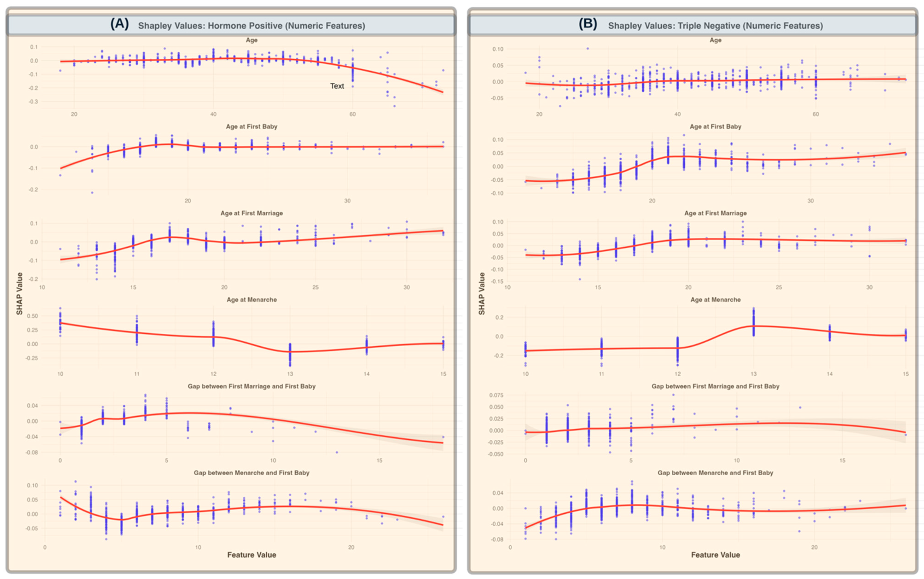Click the 'Age' subplot title in panel A
The image size is (924, 579).
click(251, 40)
